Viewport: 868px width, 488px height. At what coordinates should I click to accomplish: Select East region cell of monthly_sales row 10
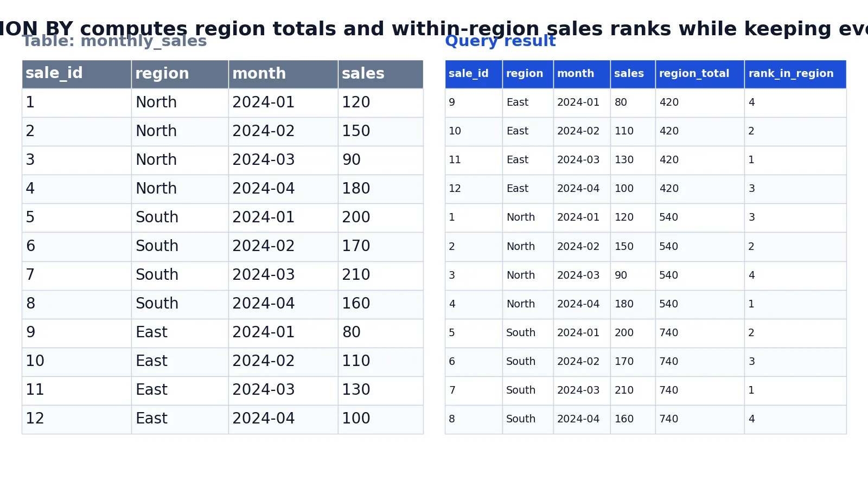click(x=180, y=362)
